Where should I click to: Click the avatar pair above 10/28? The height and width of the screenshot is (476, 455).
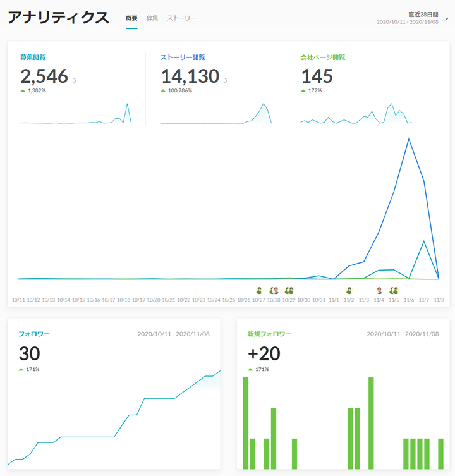274,290
